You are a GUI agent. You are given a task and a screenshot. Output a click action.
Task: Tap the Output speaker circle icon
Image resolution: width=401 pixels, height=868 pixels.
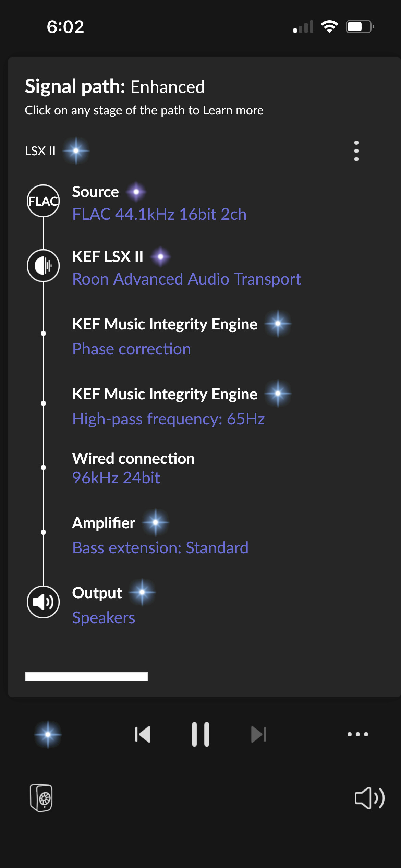click(43, 602)
